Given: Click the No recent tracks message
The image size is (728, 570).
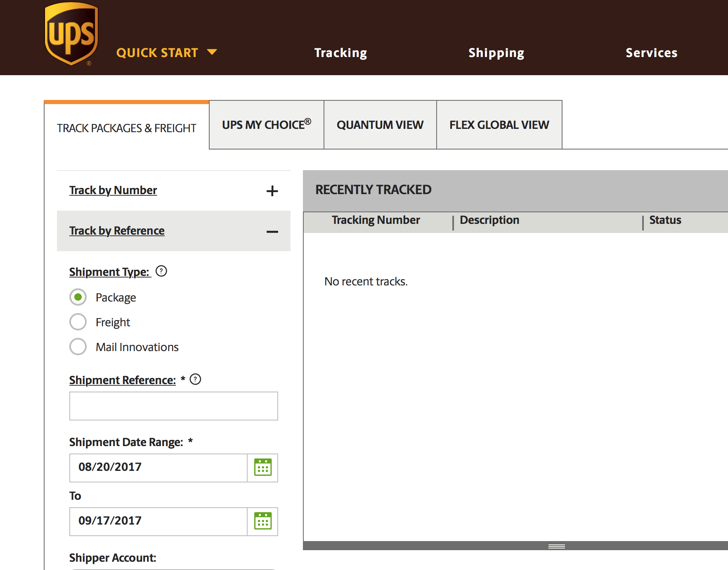Looking at the screenshot, I should (366, 281).
